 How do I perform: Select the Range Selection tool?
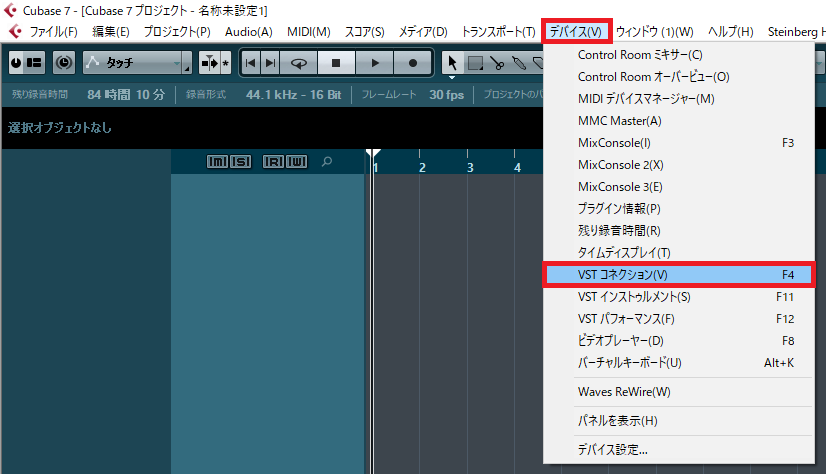pyautogui.click(x=475, y=63)
